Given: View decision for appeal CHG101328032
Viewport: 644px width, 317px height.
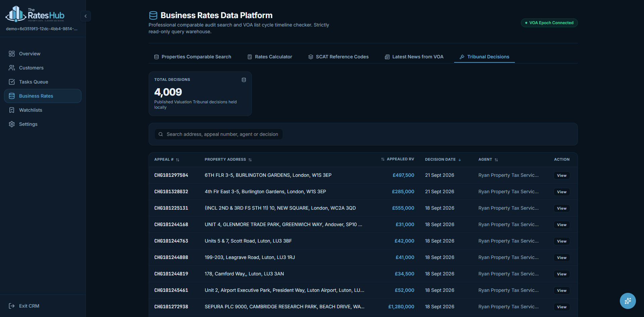Looking at the screenshot, I should [562, 192].
